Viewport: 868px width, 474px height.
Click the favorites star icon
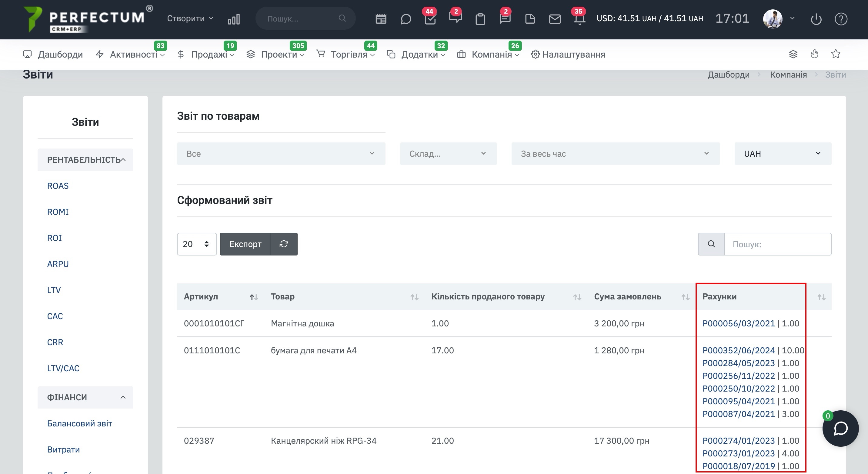coord(835,54)
